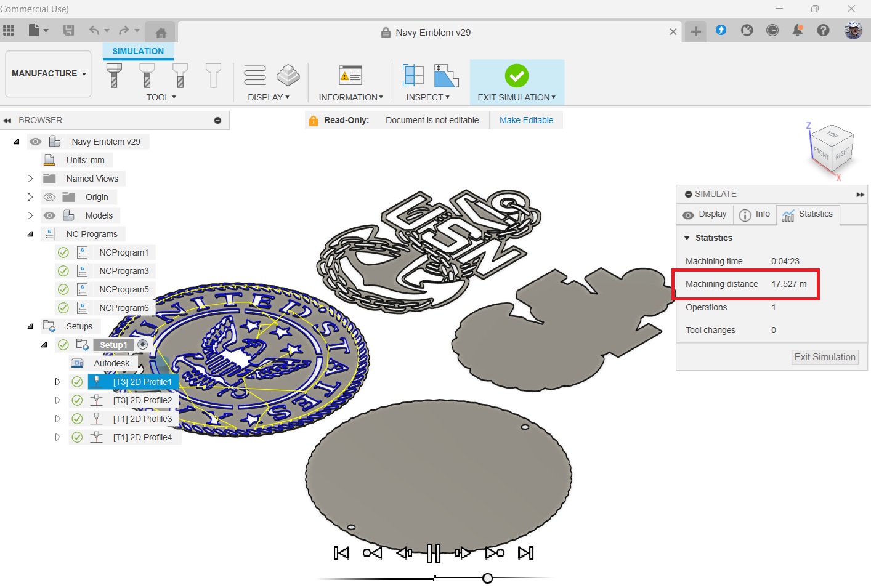Click the Exit Simulation button in panel
This screenshot has width=871, height=588.
(825, 357)
